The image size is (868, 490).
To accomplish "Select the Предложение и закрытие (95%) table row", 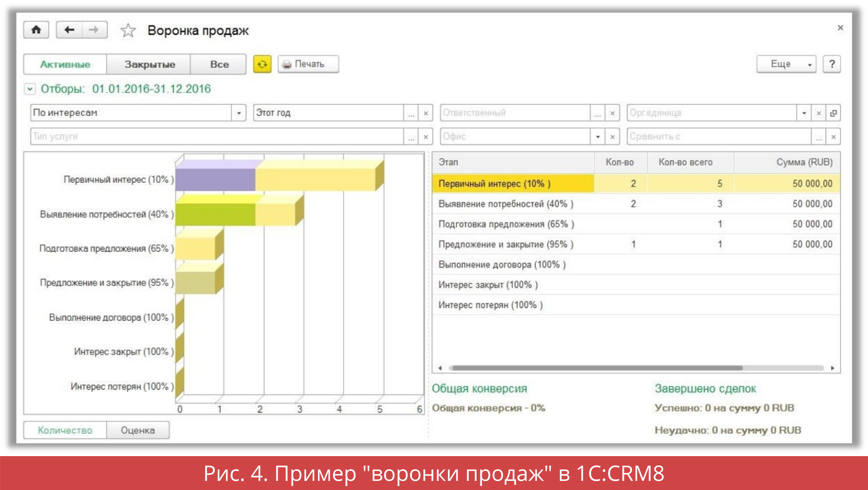I will point(636,244).
